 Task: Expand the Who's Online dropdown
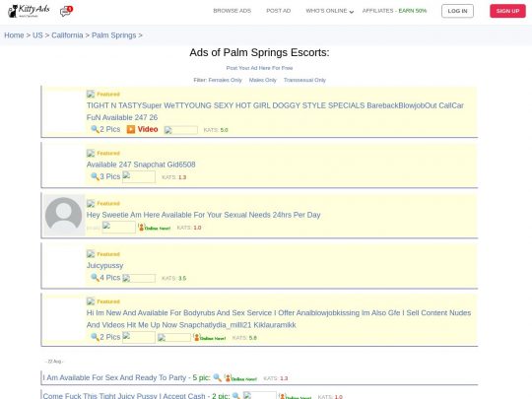coord(329,11)
